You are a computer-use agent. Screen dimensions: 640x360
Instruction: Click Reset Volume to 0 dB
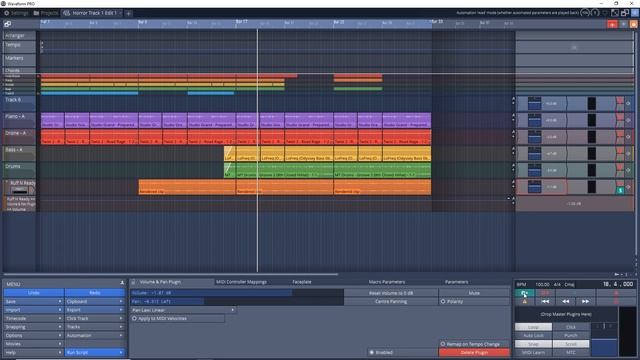[x=391, y=293]
